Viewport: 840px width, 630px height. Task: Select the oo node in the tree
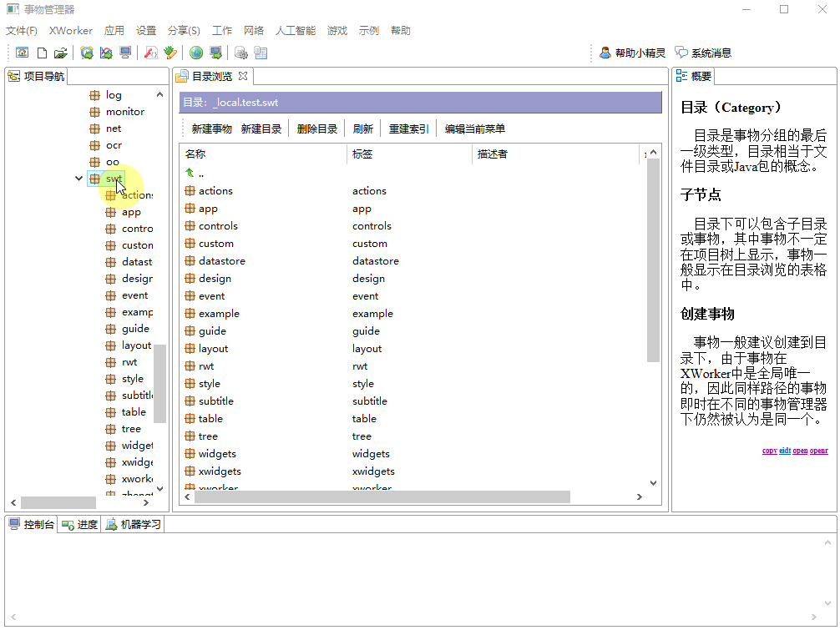click(113, 162)
